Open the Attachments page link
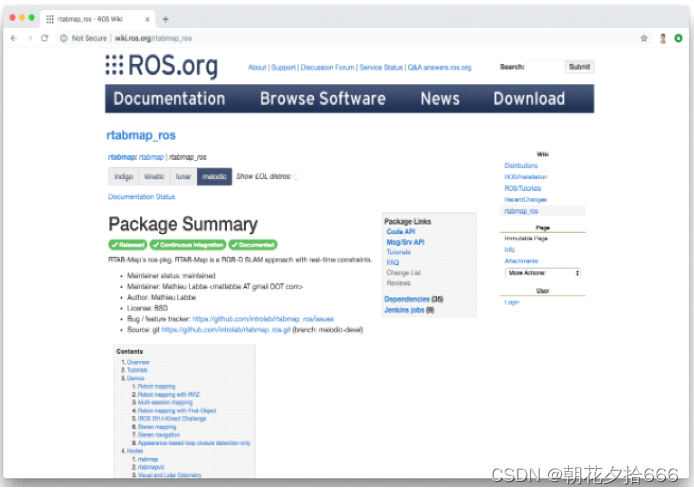This screenshot has width=694, height=494. (x=521, y=261)
